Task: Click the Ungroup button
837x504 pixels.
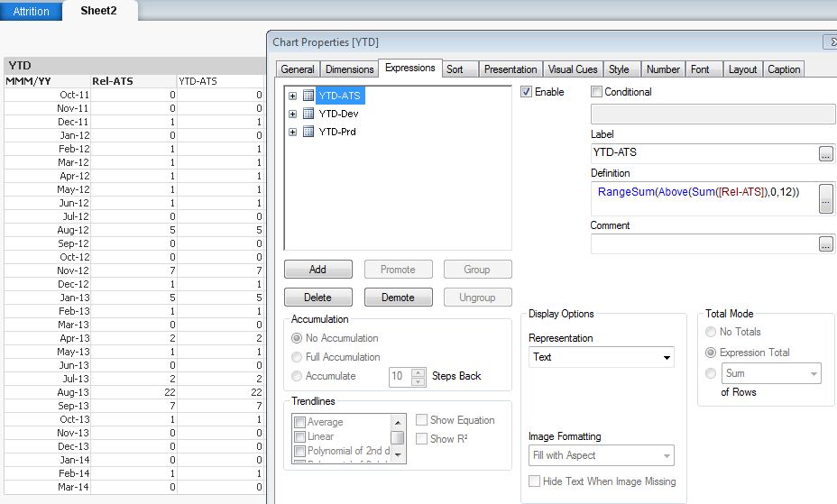Action: click(x=477, y=297)
